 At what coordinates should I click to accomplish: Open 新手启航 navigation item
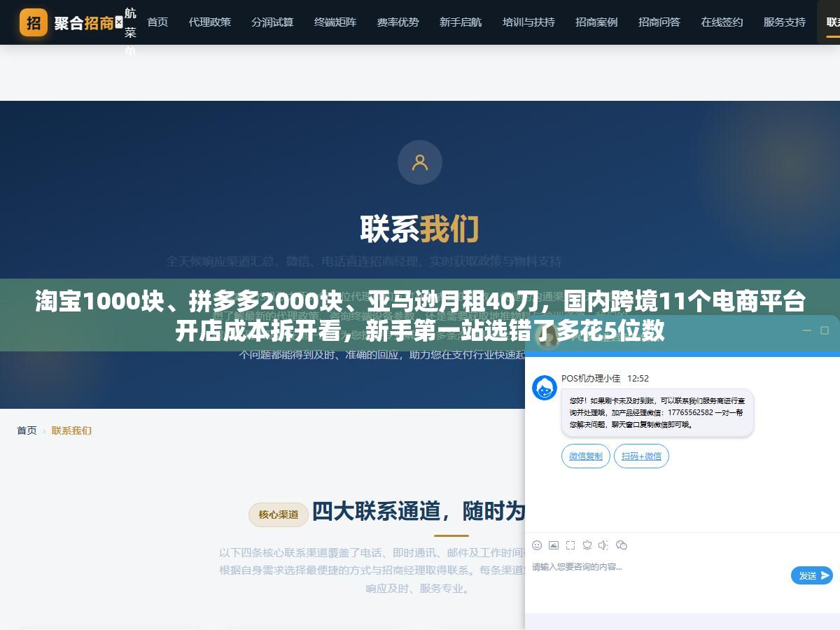click(x=461, y=22)
